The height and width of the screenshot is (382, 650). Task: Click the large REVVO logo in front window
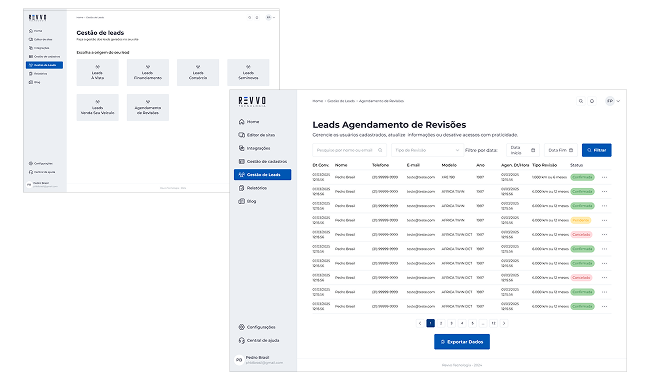252,102
